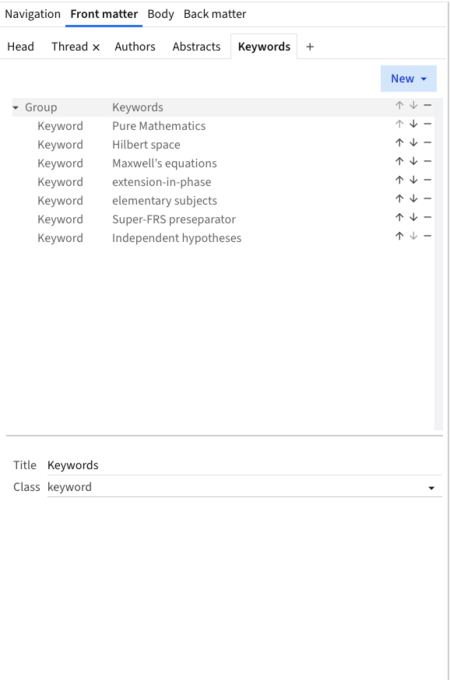This screenshot has width=450, height=680.
Task: Switch to the Authors tab
Action: click(x=135, y=46)
